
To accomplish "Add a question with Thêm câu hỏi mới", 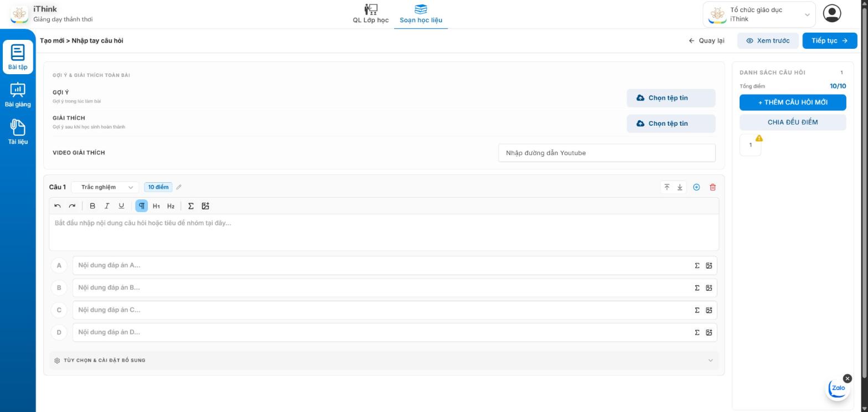I will 793,102.
